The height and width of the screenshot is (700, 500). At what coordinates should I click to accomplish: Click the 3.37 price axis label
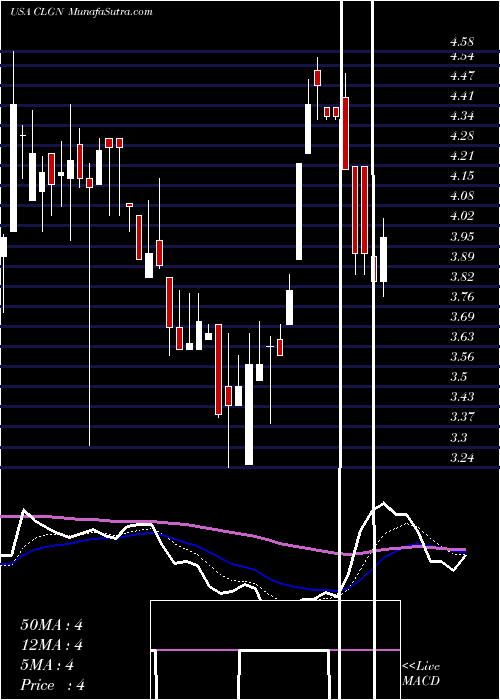click(x=462, y=417)
